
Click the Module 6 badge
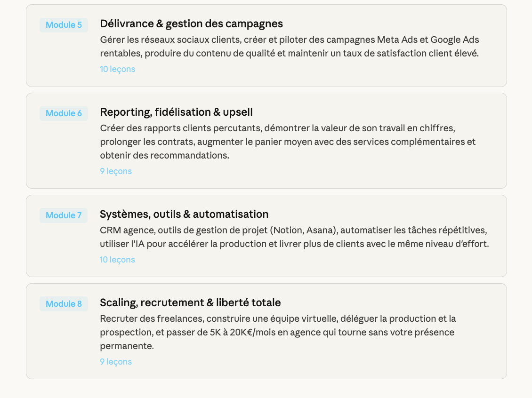tap(64, 113)
